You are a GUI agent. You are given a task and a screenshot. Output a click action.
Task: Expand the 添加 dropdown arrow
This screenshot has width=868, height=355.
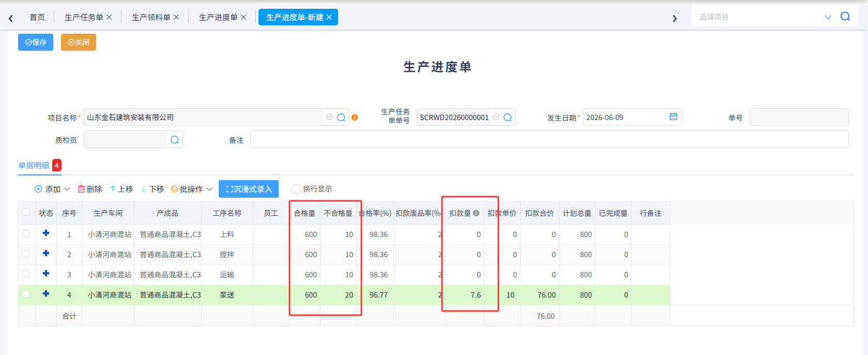67,189
